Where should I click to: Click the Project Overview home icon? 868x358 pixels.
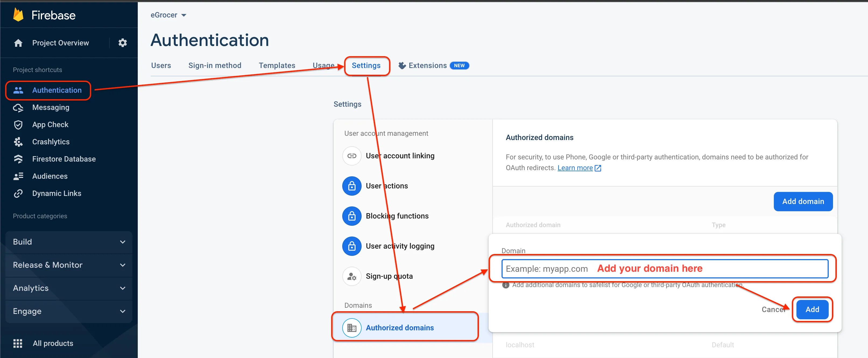click(x=18, y=43)
